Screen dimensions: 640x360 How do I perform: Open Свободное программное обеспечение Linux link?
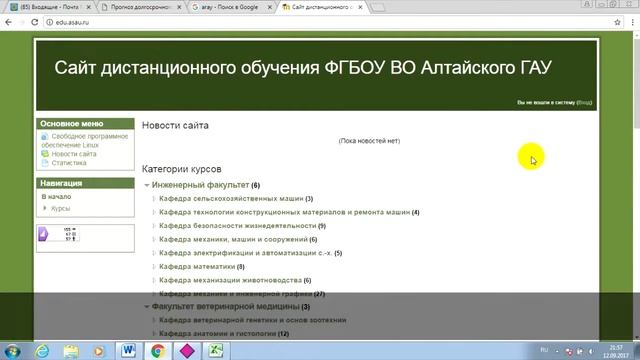84,140
